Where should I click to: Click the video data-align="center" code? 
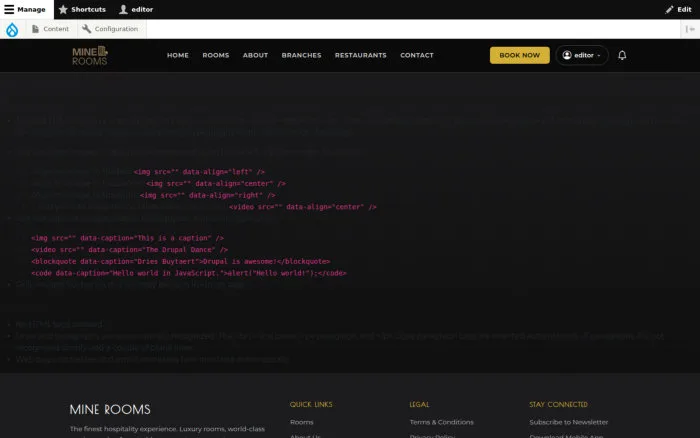click(303, 207)
